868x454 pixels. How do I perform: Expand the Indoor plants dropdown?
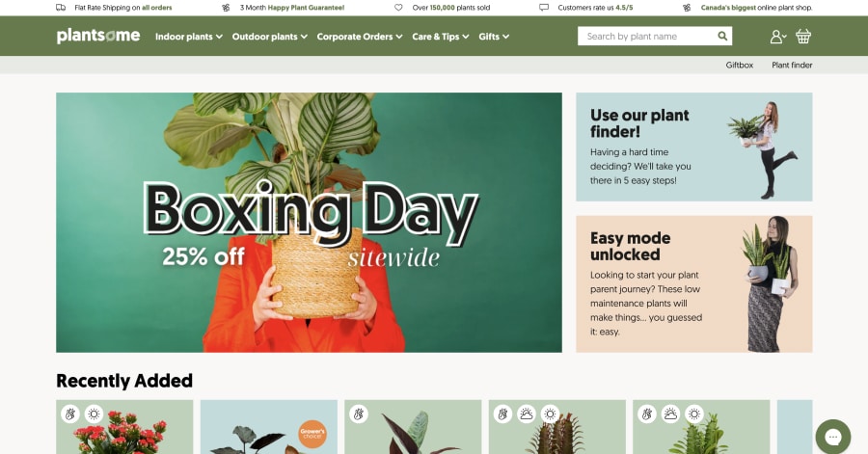[189, 37]
